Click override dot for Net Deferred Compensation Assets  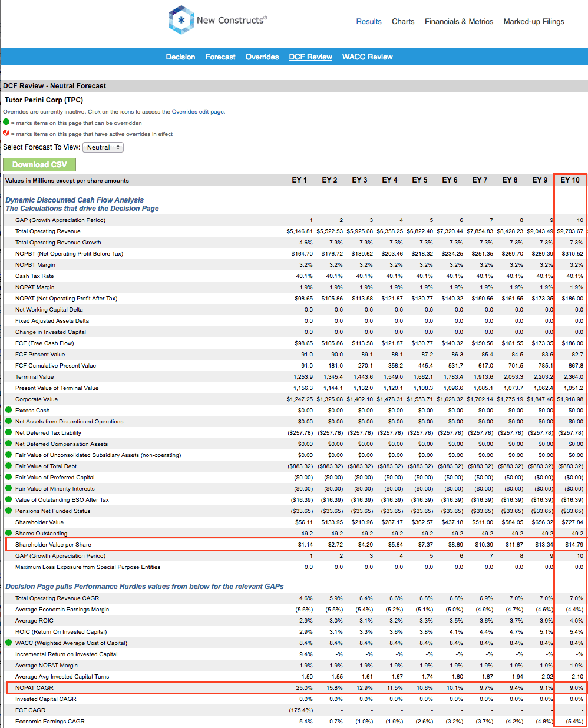9,444
